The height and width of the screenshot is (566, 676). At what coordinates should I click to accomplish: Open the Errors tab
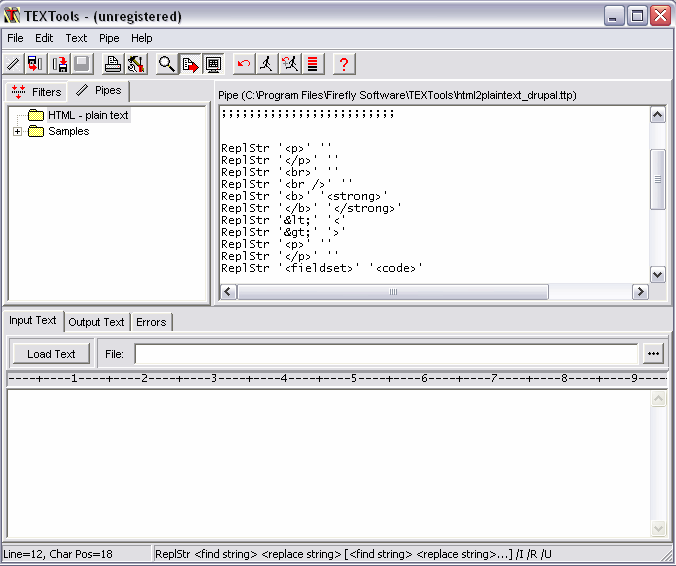pyautogui.click(x=152, y=322)
